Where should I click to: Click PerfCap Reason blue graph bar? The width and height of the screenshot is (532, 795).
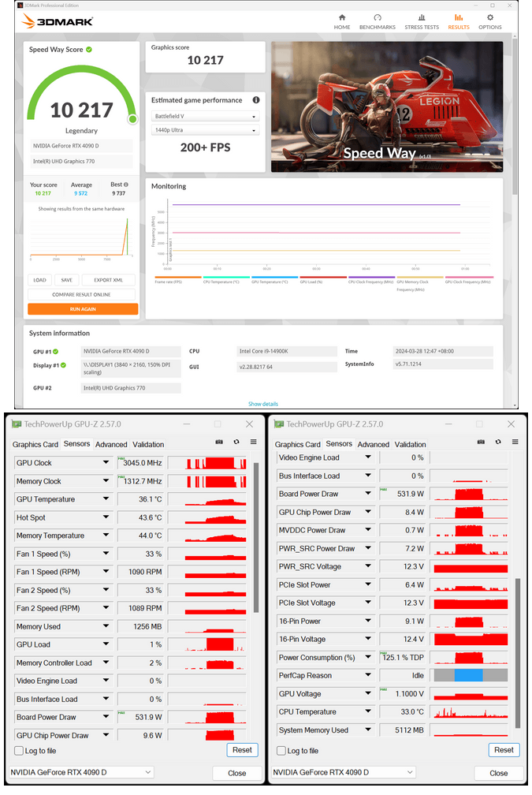point(468,675)
